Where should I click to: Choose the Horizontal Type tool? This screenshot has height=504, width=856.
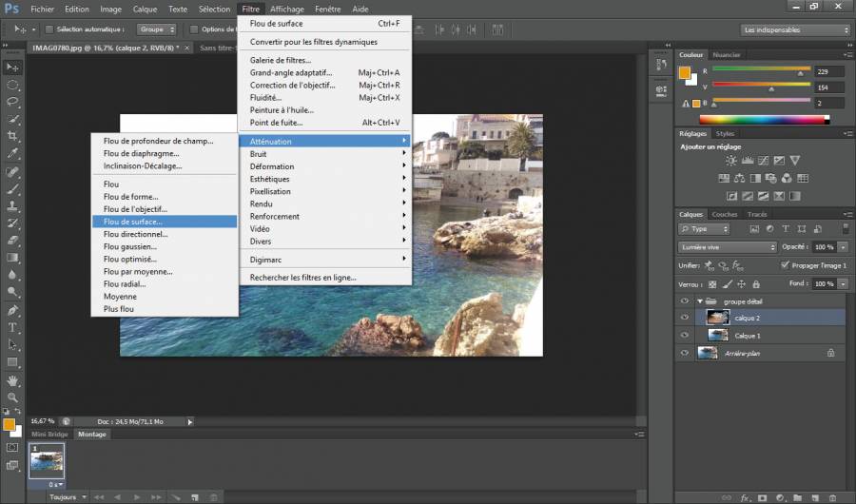pos(12,327)
